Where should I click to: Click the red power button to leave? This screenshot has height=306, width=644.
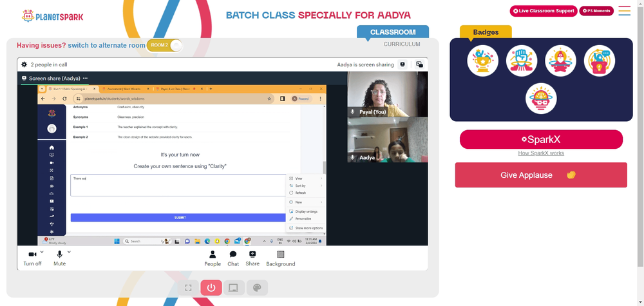pos(211,288)
